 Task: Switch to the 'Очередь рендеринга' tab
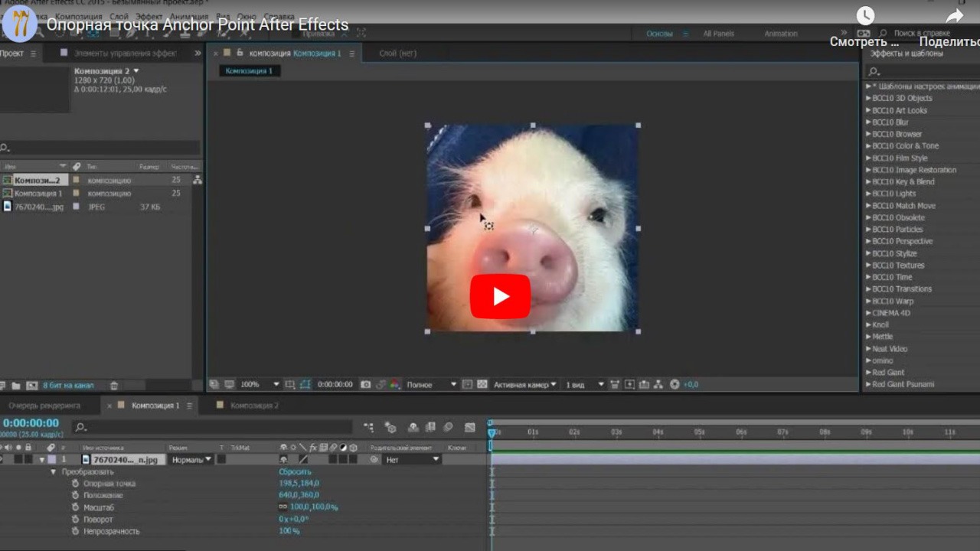pos(44,406)
